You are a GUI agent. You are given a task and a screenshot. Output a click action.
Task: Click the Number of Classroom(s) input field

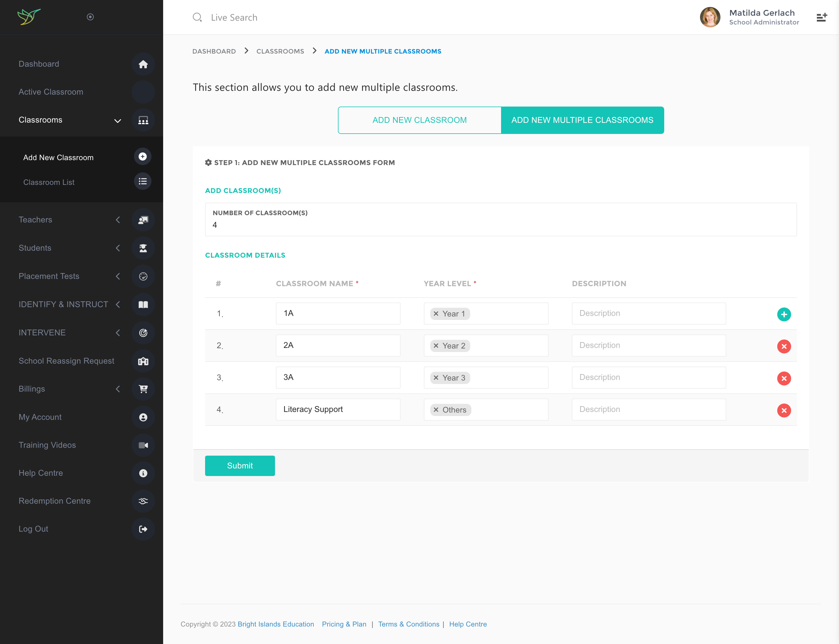[500, 225]
